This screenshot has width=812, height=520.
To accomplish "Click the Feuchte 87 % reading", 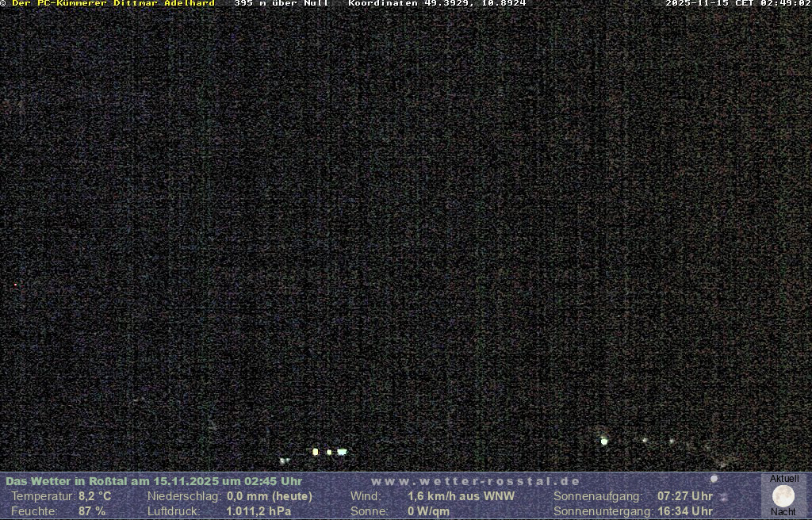I will (x=92, y=511).
